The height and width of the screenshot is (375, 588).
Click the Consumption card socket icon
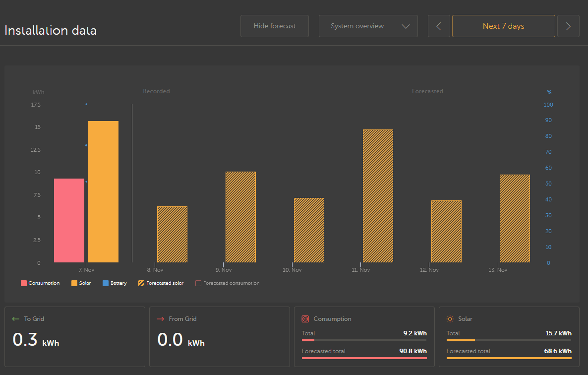pyautogui.click(x=305, y=319)
